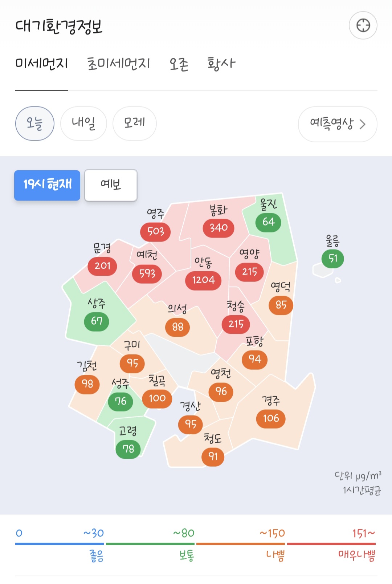392x584 pixels.
Task: Tap the 안동 1204 dust marker
Action: pyautogui.click(x=203, y=280)
